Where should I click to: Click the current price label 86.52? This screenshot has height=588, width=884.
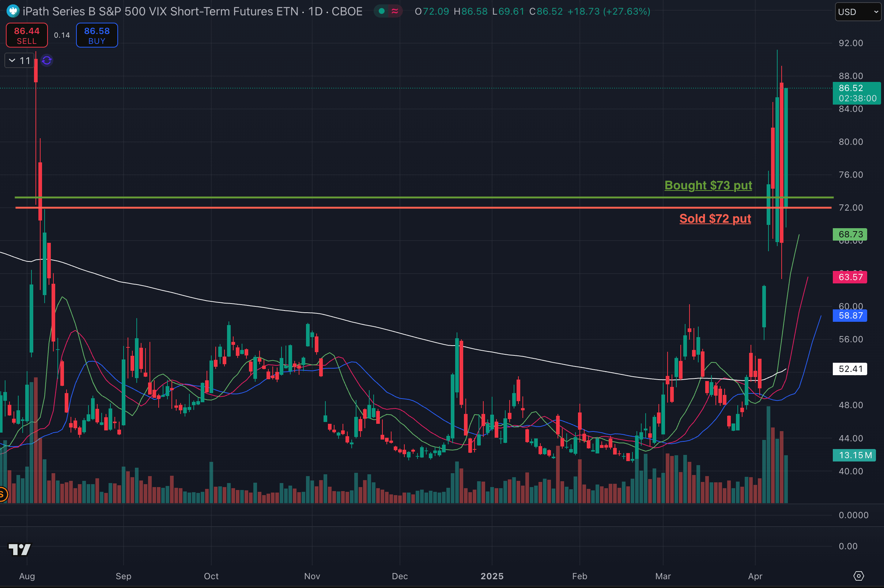pyautogui.click(x=857, y=93)
